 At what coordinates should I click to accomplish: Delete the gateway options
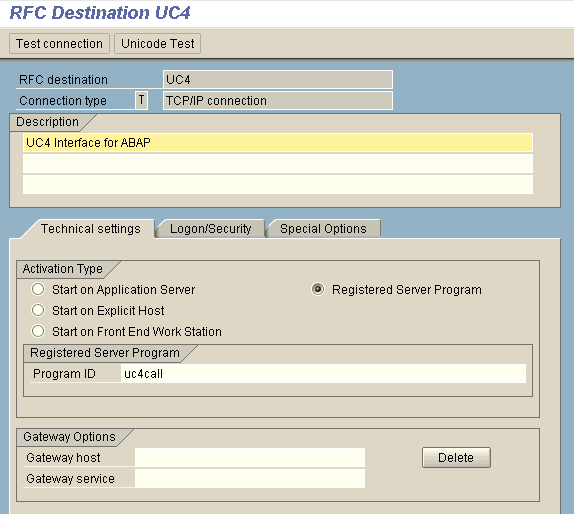[x=456, y=457]
